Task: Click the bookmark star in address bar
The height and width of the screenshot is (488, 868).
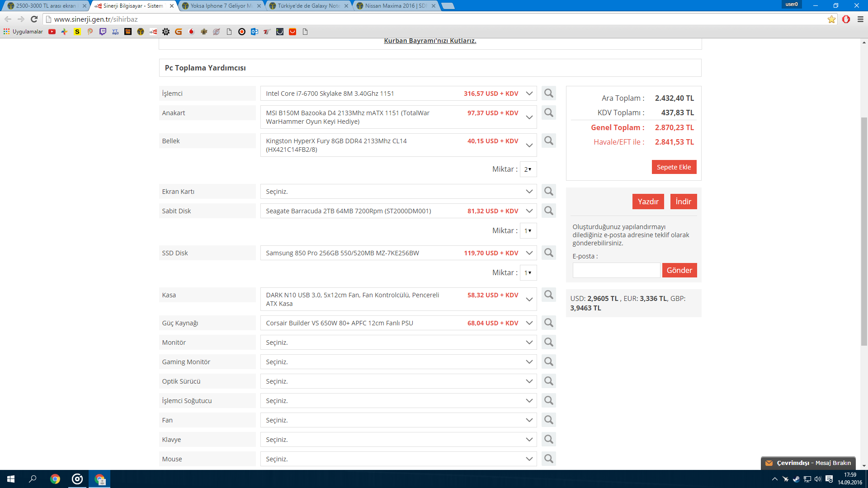Action: point(831,19)
